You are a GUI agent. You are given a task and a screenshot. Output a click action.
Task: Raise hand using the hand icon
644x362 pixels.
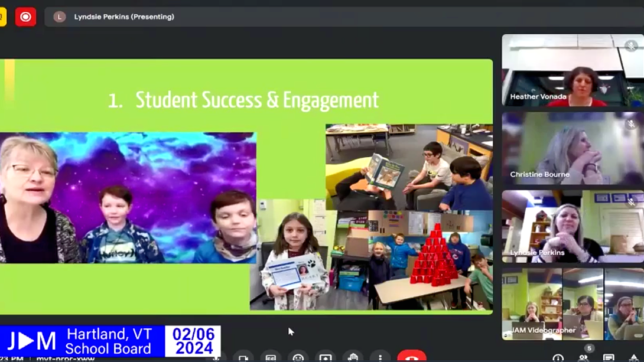[x=353, y=358]
